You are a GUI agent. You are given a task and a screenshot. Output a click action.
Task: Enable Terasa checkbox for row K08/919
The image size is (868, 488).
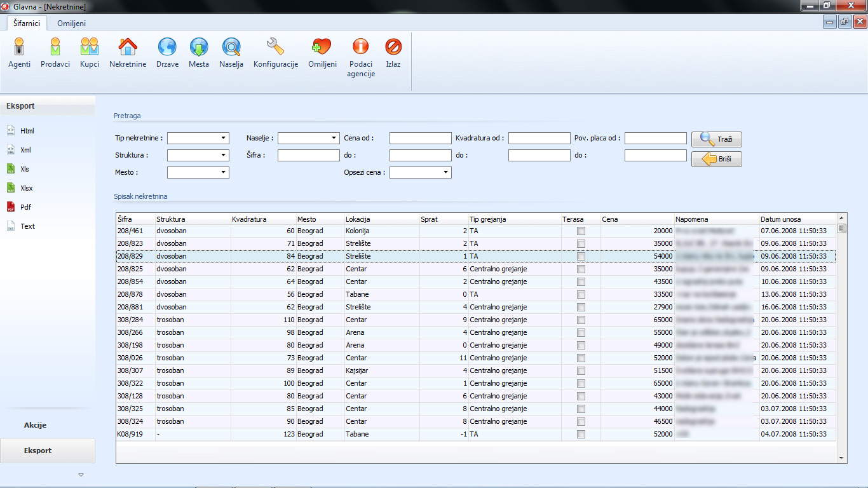tap(581, 435)
